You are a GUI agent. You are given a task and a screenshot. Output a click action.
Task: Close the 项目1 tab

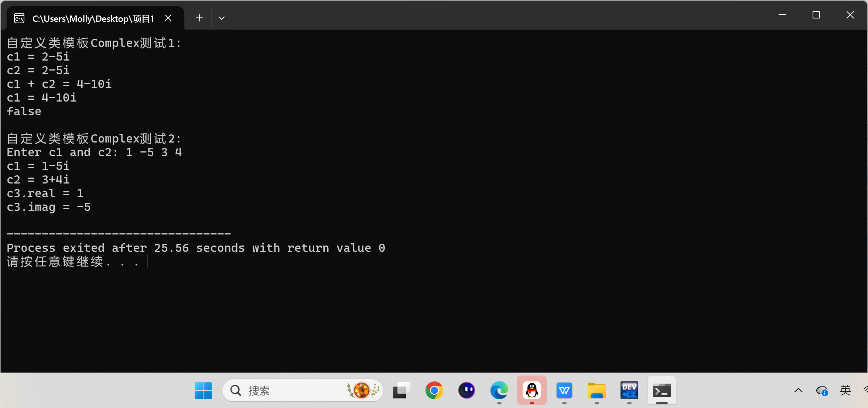click(x=168, y=18)
